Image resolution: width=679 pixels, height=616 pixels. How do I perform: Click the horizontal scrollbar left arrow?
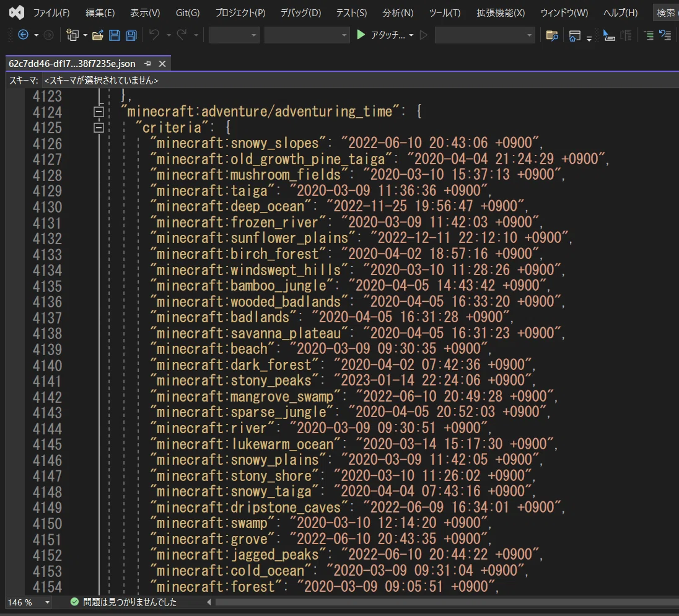pos(209,602)
